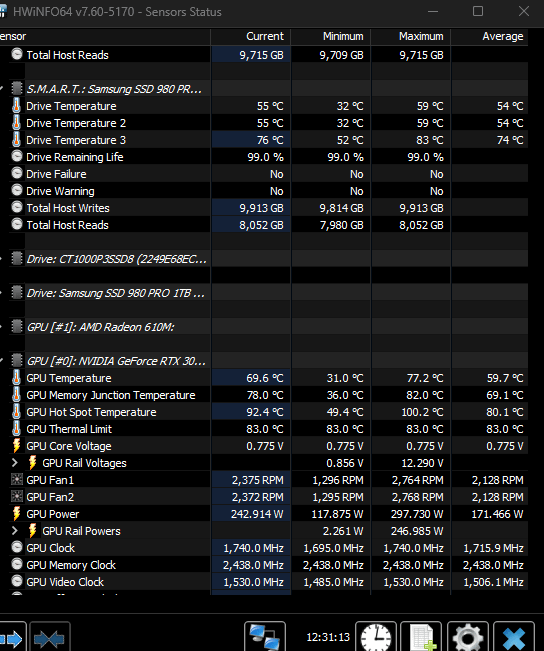Expand the GPU [#1]: AMD Radeon 610M group
Viewport: 544px width, 651px height.
click(1, 327)
